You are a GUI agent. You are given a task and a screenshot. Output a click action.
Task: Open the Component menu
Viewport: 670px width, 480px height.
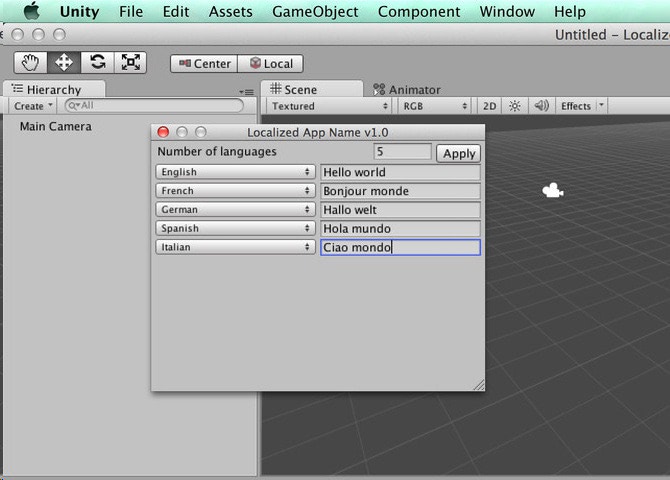(x=419, y=12)
